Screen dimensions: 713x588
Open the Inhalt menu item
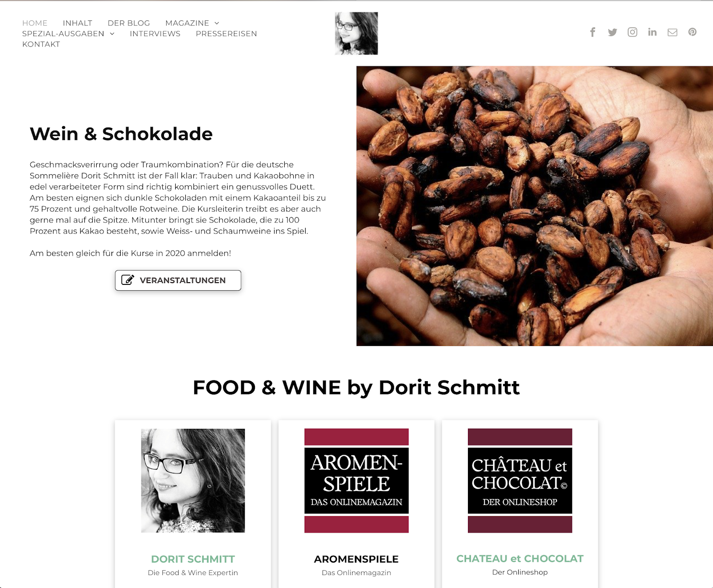coord(78,23)
